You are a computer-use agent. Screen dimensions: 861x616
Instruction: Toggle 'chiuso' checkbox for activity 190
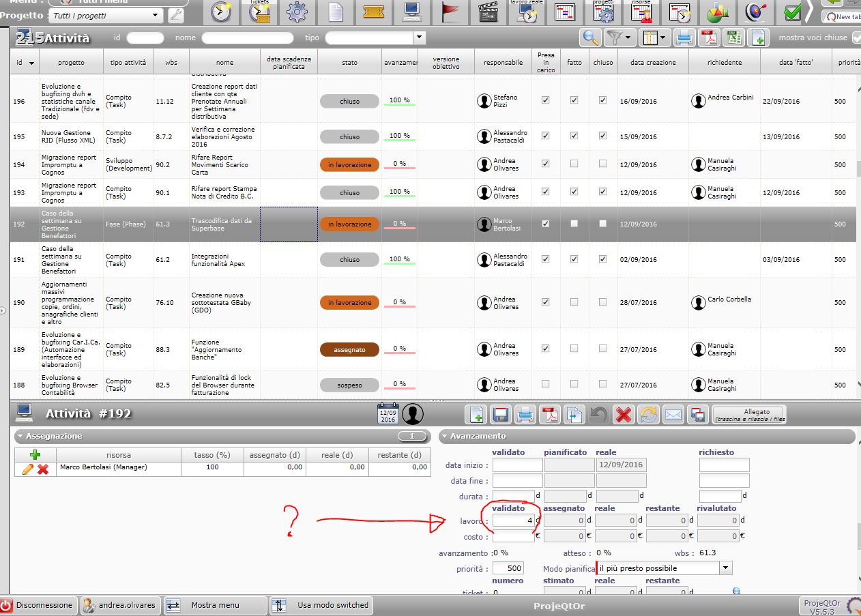[602, 302]
